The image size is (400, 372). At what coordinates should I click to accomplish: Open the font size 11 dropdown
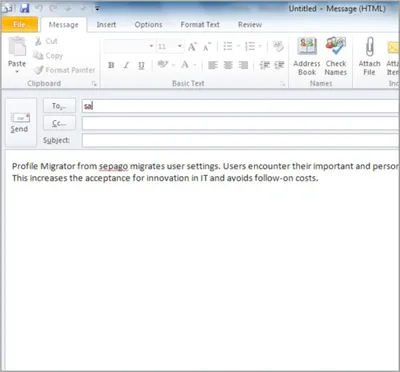[x=180, y=46]
